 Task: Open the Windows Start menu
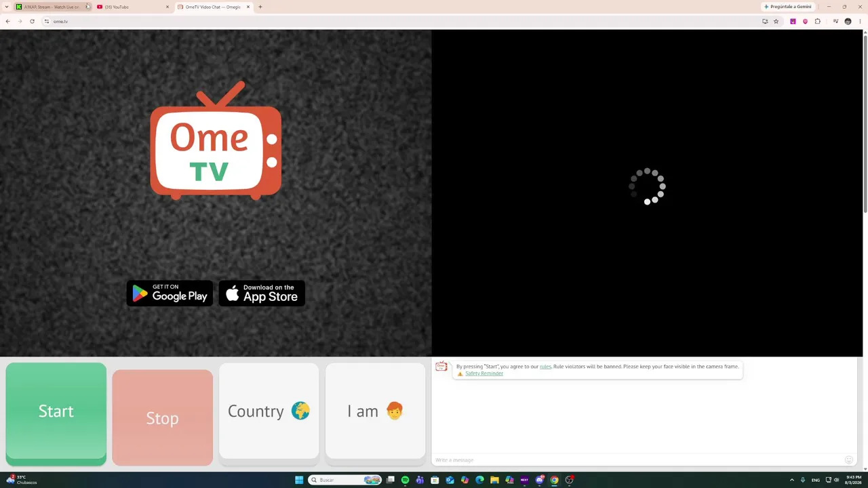(x=299, y=480)
